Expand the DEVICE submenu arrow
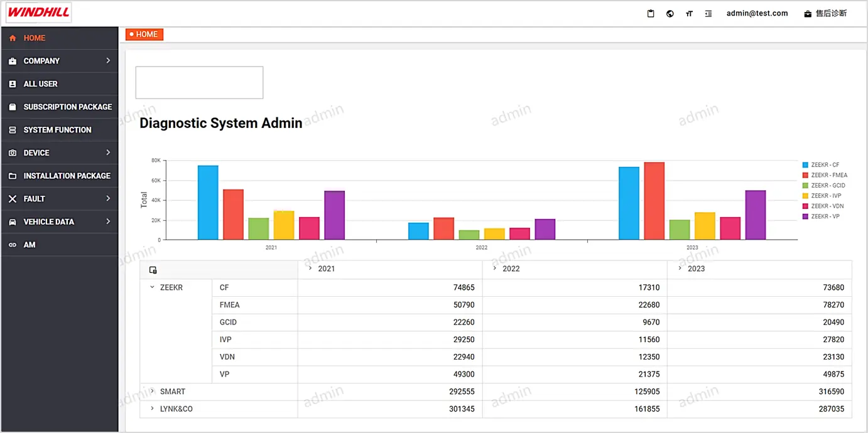 coord(108,152)
